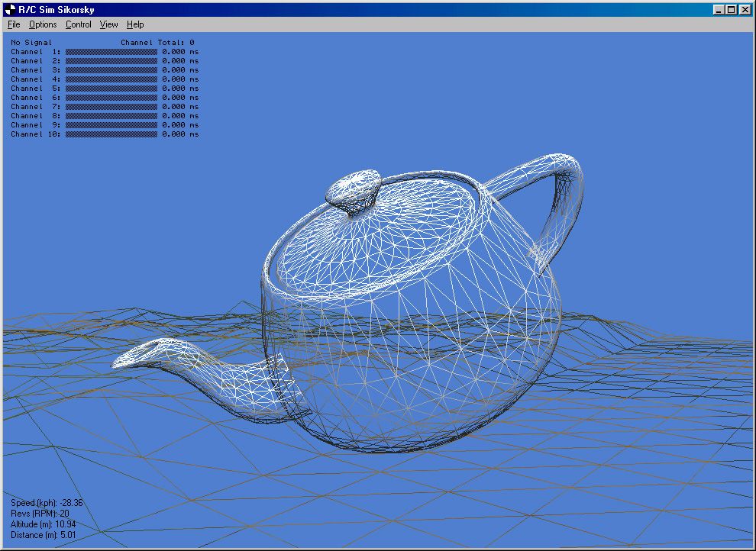Click the Channel 10 signal bar
756x551 pixels.
tap(111, 134)
